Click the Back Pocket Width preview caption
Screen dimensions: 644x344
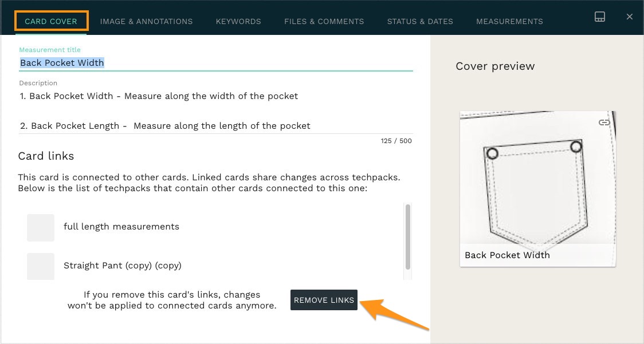tap(507, 255)
